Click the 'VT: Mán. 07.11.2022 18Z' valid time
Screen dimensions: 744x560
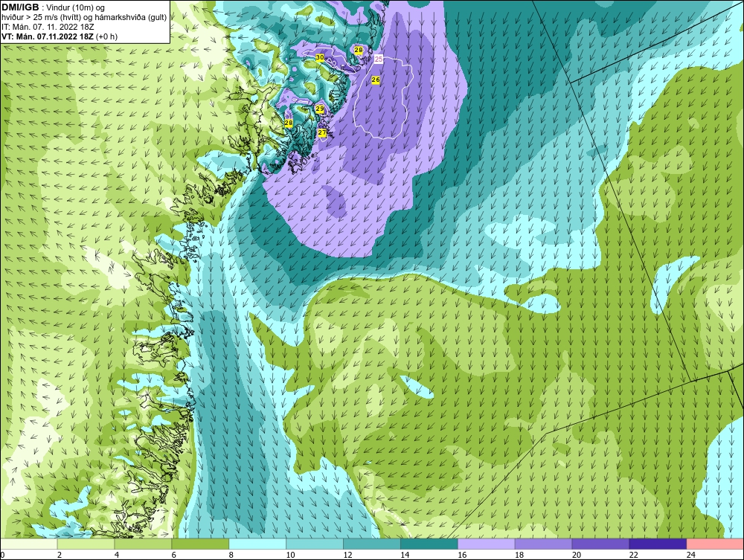tap(48, 36)
